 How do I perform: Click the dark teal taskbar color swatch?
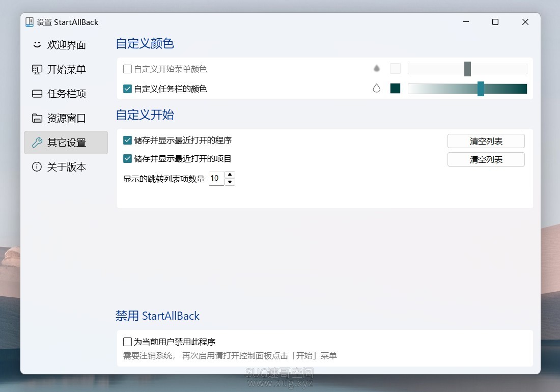[x=395, y=88]
